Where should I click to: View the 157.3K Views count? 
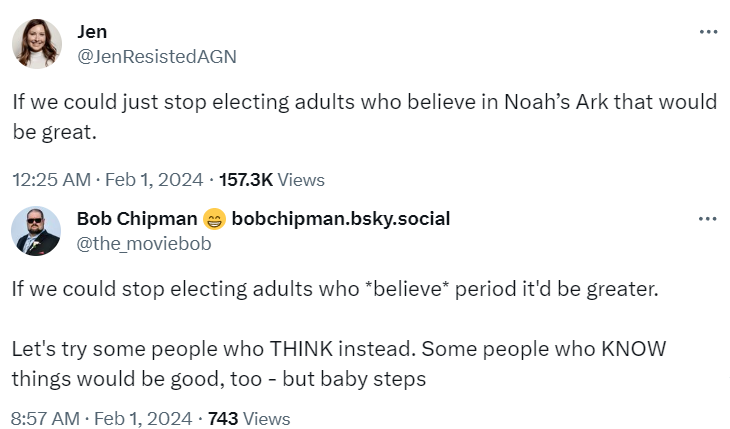pos(271,180)
